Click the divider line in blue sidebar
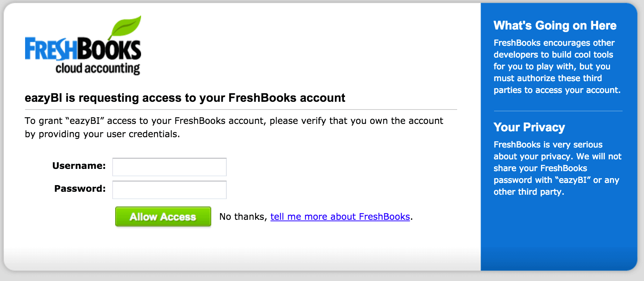The height and width of the screenshot is (281, 644). (558, 111)
